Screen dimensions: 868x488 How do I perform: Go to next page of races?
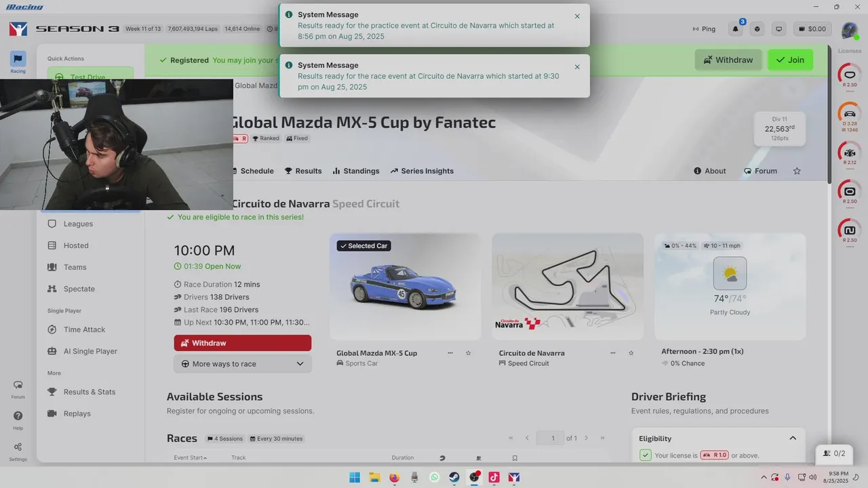587,438
